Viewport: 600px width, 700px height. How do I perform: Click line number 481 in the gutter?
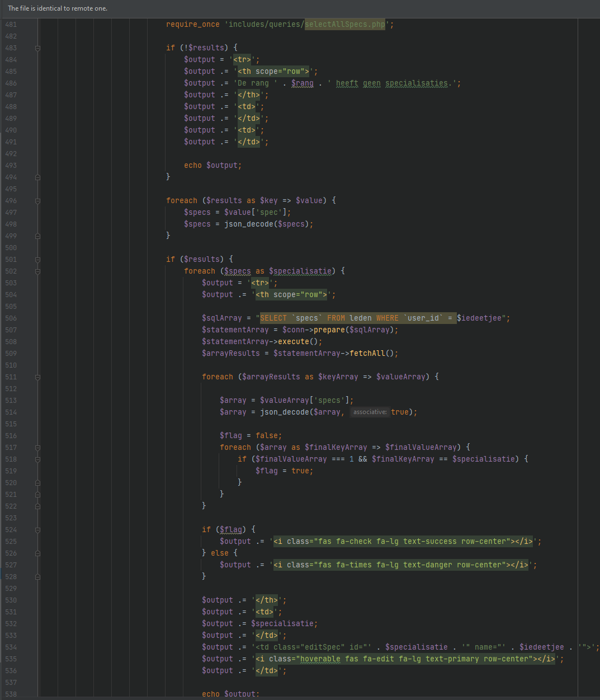tap(11, 25)
